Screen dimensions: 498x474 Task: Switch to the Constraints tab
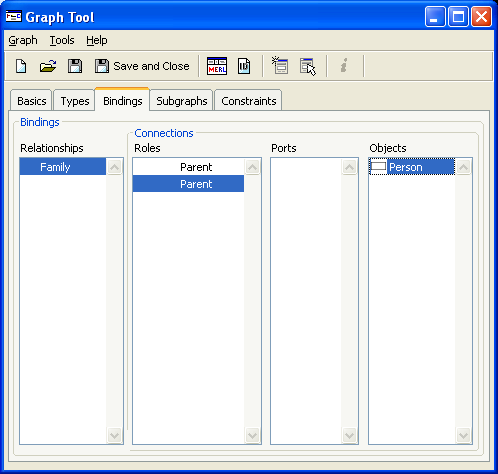[249, 101]
